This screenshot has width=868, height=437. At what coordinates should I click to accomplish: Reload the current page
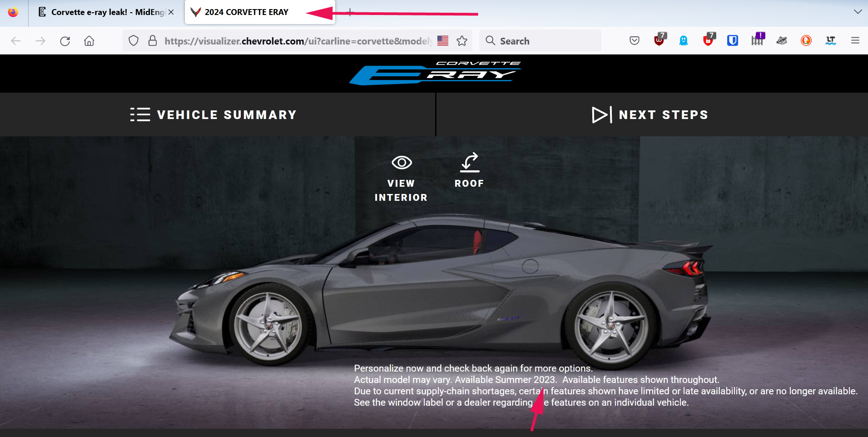coord(65,41)
